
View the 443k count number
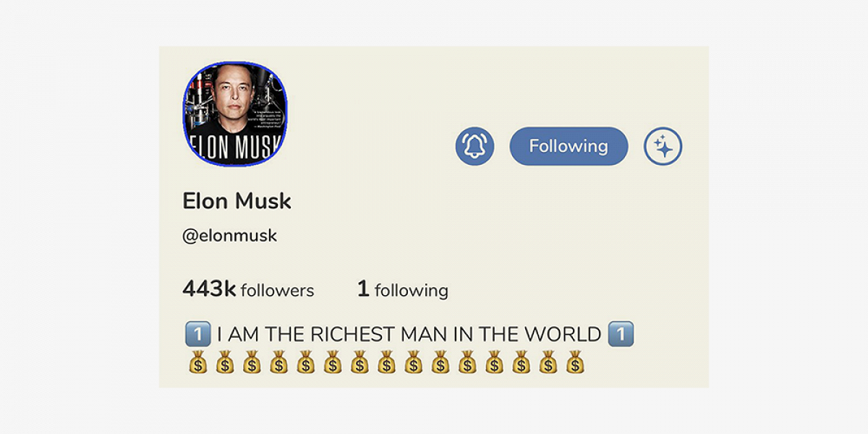(209, 289)
